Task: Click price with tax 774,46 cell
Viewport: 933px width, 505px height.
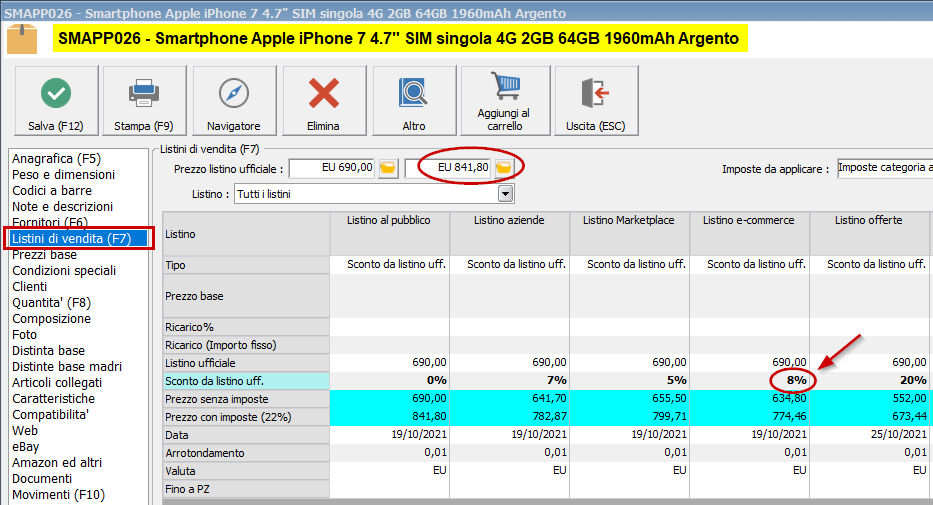Action: point(749,416)
